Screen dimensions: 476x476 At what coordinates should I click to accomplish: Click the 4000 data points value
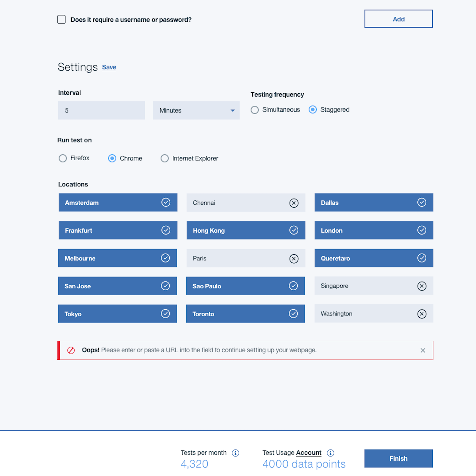click(304, 464)
